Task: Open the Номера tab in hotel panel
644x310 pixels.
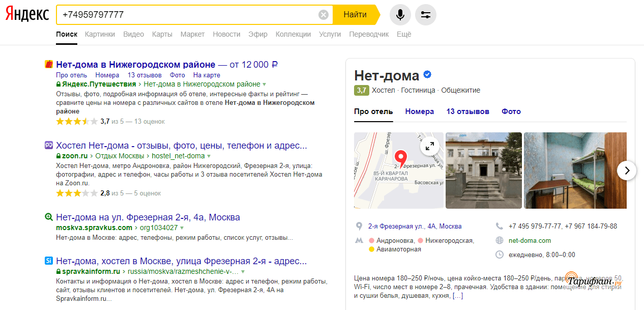Action: 420,111
